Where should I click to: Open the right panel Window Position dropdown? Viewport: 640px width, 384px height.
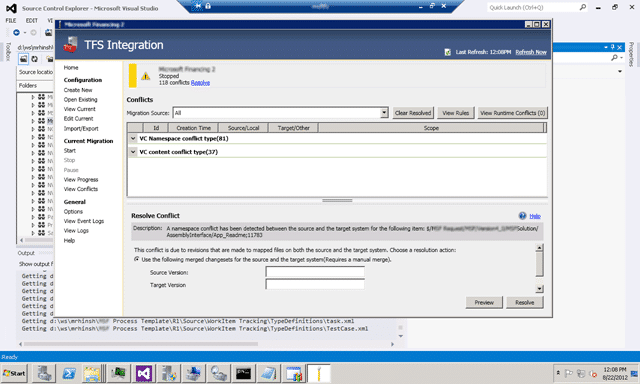click(606, 47)
